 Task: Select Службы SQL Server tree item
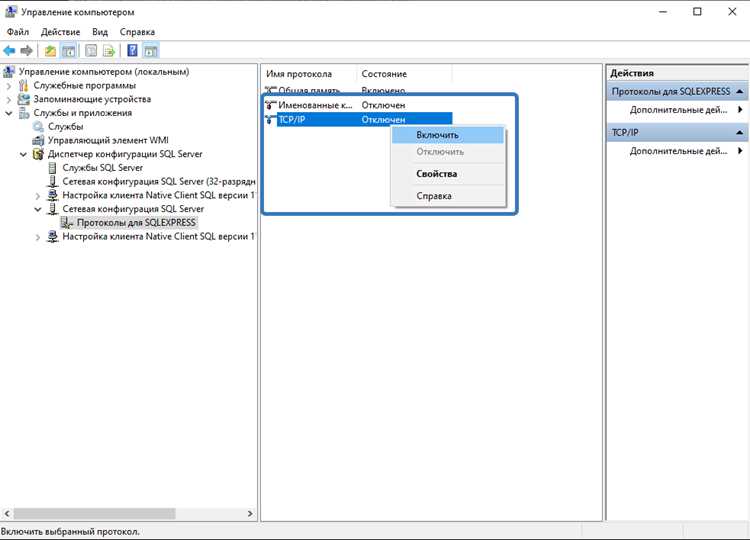[102, 168]
